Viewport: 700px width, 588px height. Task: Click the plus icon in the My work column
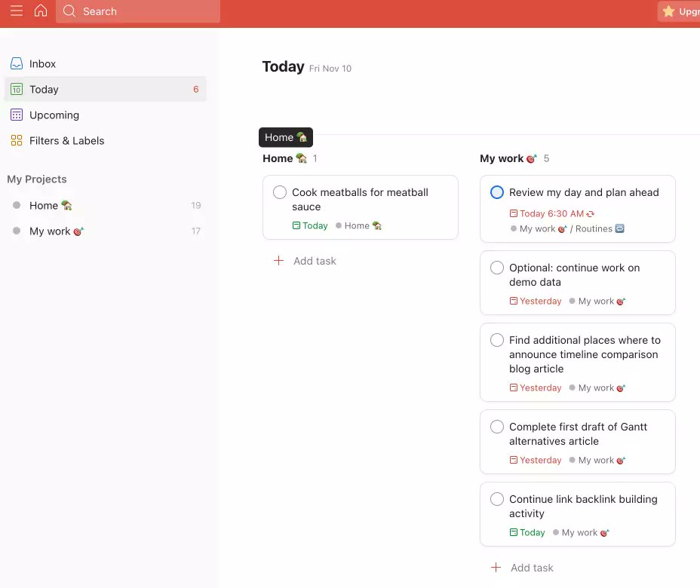496,568
